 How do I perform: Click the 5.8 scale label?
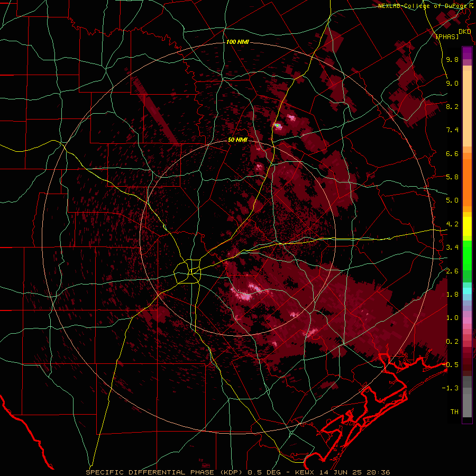(x=452, y=177)
